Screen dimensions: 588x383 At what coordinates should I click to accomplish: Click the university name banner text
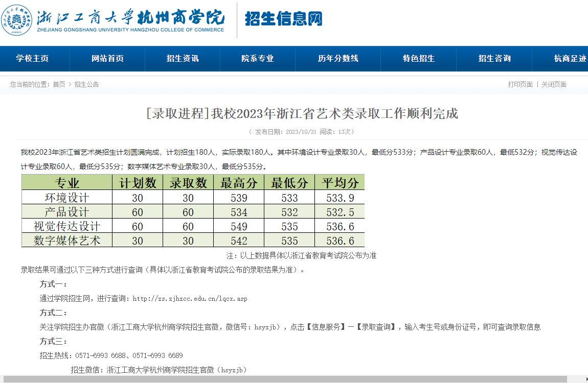(x=130, y=20)
